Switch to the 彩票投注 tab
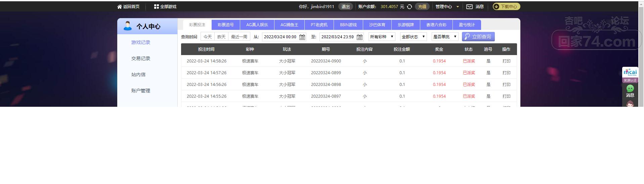644x184 pixels. click(197, 25)
